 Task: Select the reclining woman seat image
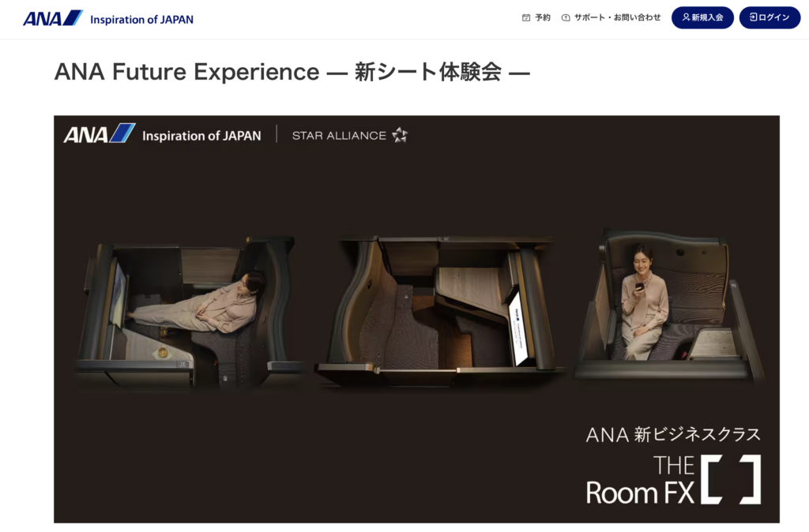point(186,313)
